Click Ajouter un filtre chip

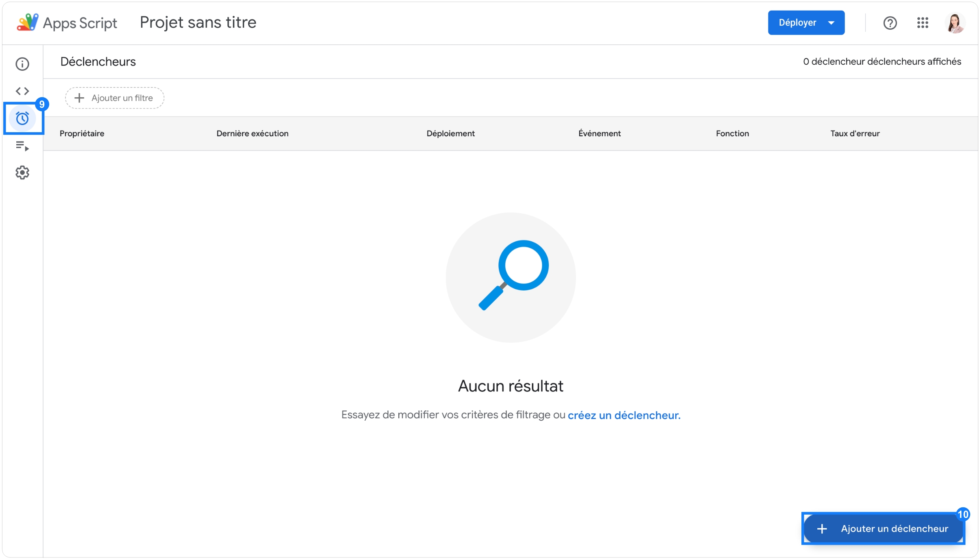(114, 98)
